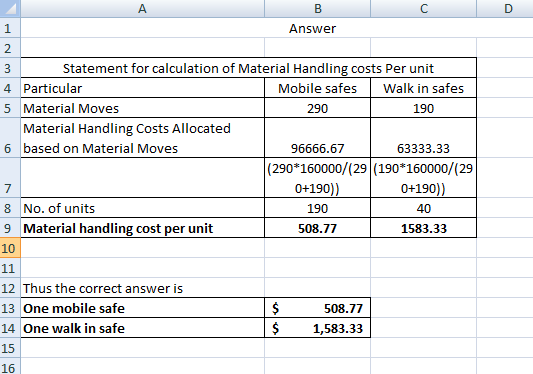Select 'Material Handling Costs Allocated' cell
The width and height of the screenshot is (533, 374).
[142, 138]
